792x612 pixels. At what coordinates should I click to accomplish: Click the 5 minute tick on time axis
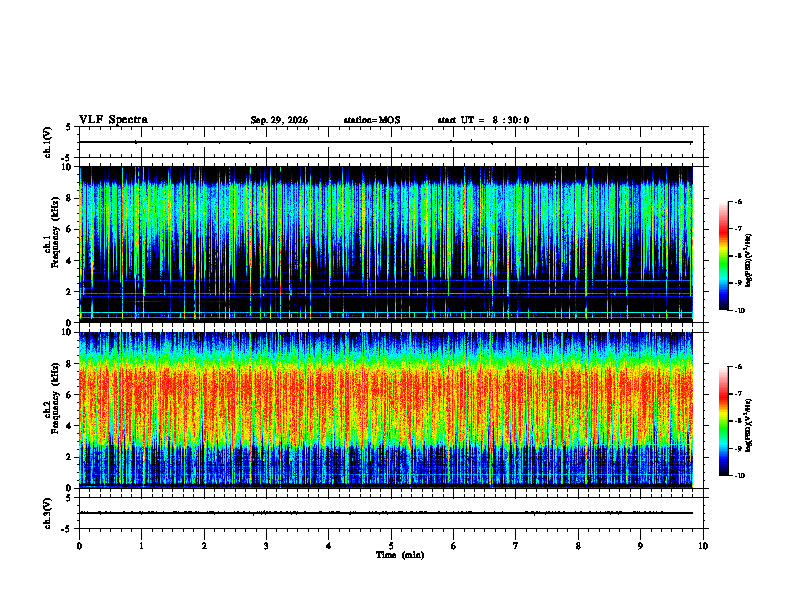[x=391, y=546]
